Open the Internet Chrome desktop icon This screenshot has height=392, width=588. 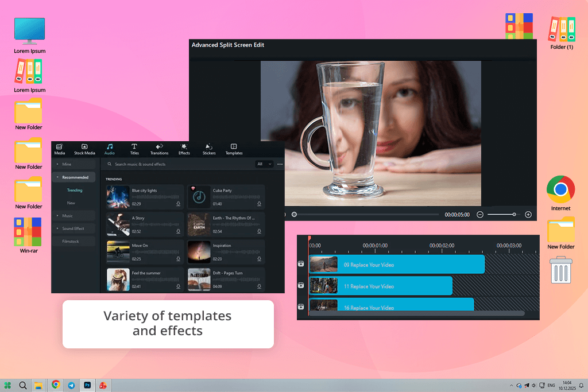click(x=560, y=193)
